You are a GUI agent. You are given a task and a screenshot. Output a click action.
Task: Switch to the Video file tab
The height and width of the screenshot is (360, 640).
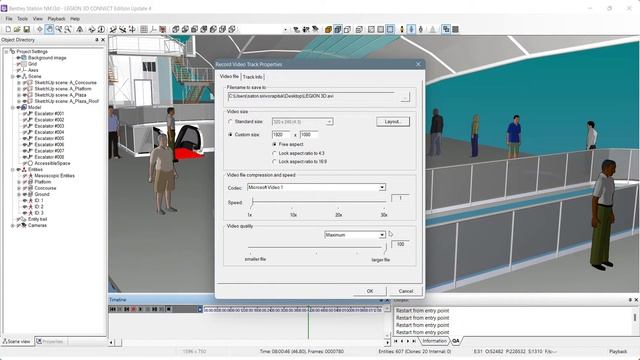[x=229, y=76]
